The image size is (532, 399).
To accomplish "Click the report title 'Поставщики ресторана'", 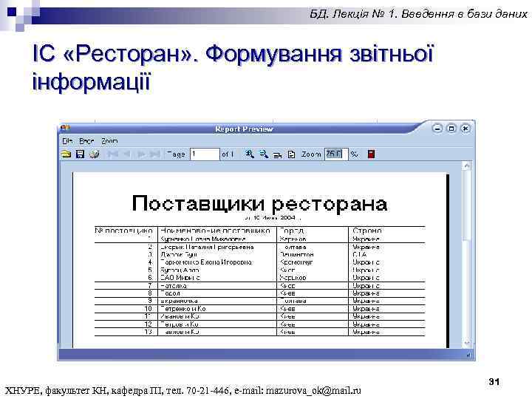I will point(259,204).
